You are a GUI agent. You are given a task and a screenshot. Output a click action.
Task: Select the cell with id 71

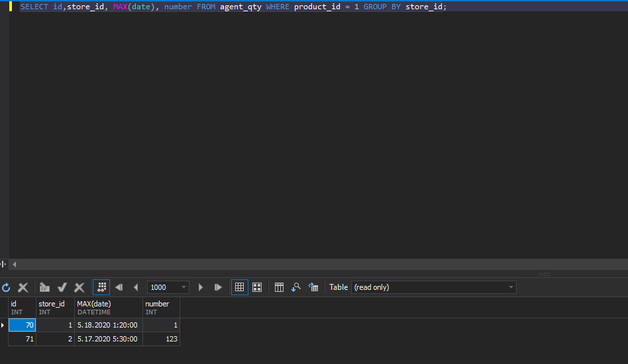point(22,339)
